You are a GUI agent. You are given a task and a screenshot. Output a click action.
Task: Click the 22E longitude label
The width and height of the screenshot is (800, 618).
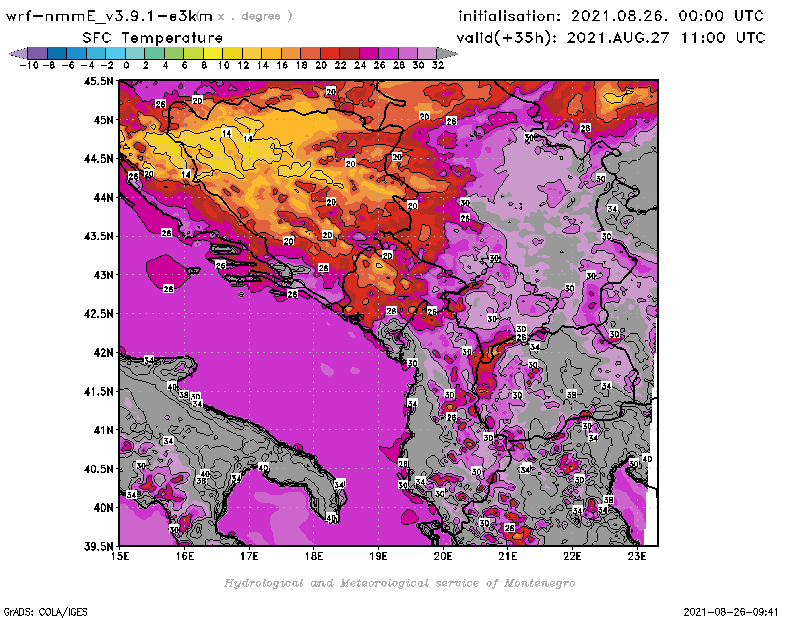point(572,556)
